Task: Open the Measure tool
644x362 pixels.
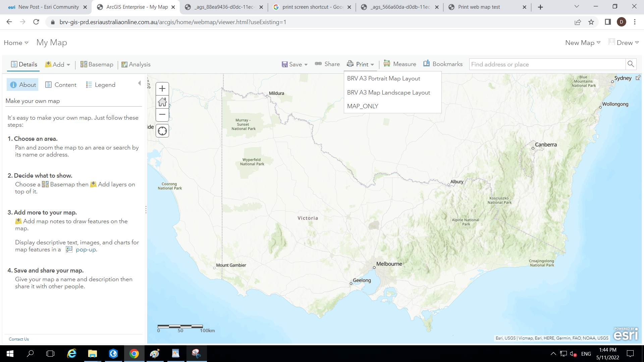Action: [400, 64]
